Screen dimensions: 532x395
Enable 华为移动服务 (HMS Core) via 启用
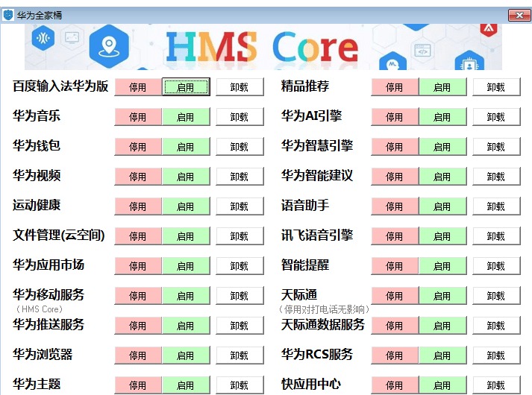pos(186,296)
